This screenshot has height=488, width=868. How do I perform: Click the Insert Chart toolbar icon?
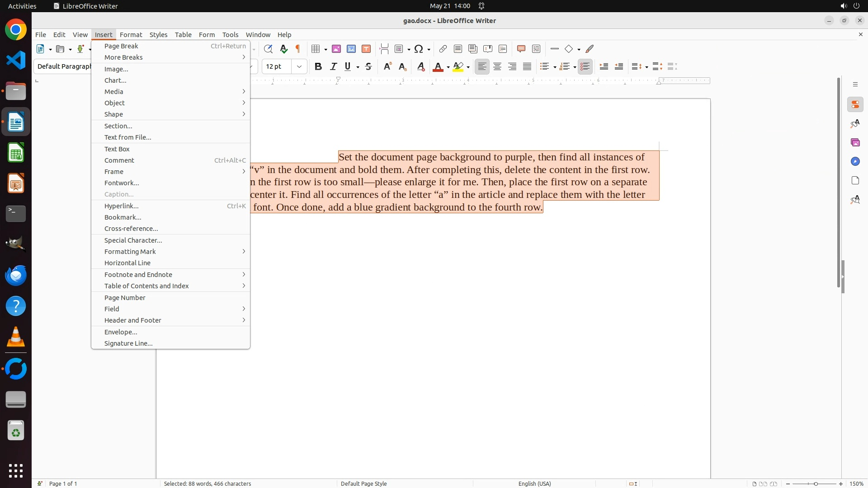(351, 49)
